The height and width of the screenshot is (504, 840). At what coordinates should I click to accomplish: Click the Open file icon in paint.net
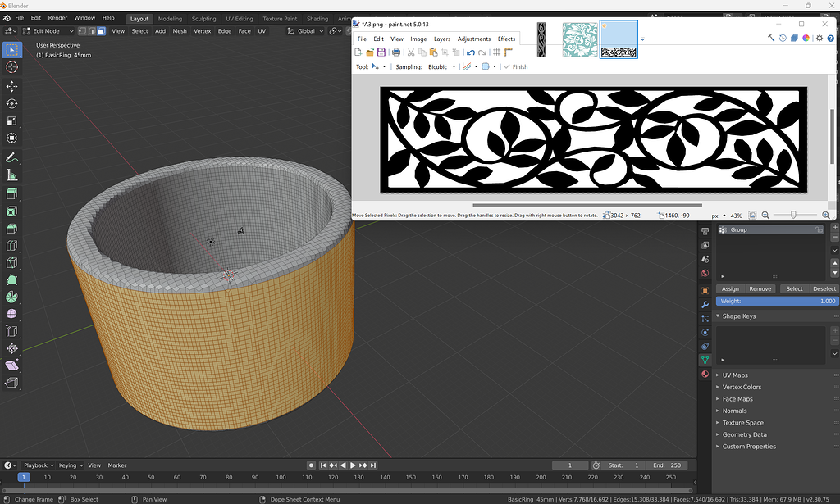[370, 52]
